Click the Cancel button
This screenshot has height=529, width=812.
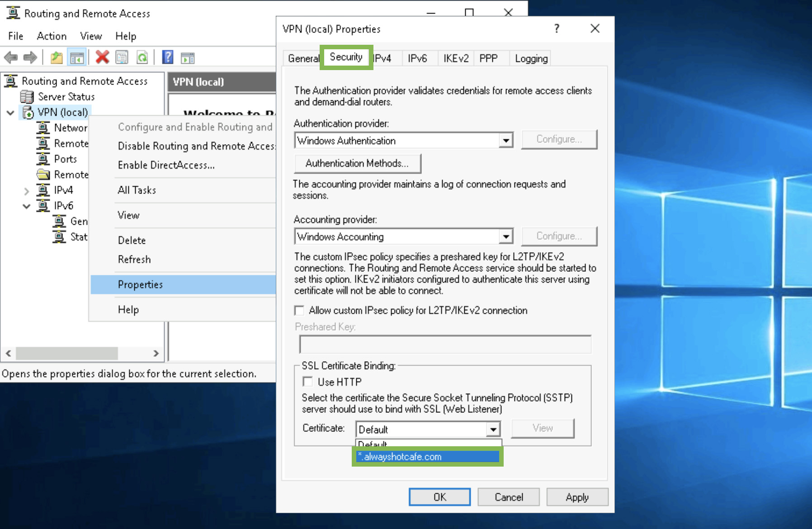coord(509,497)
